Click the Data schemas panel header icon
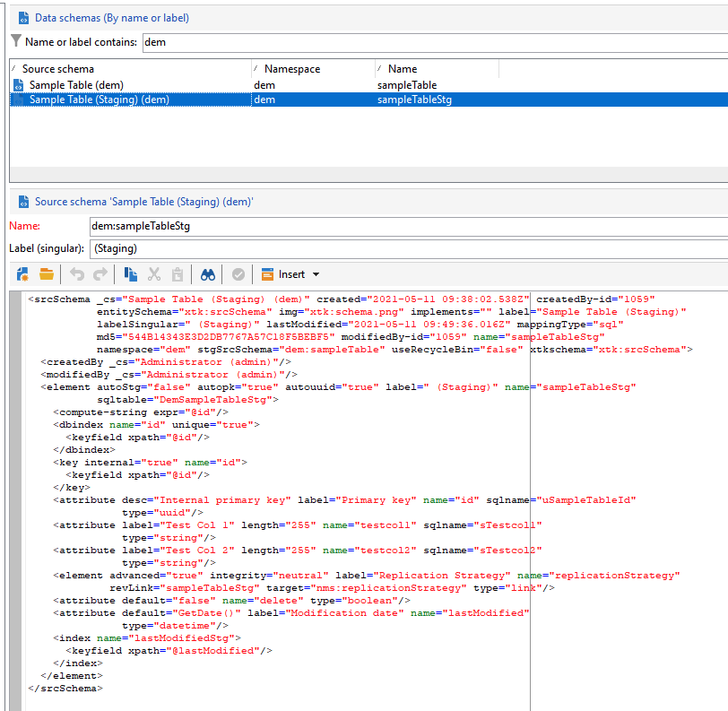The height and width of the screenshot is (711, 728). click(x=22, y=17)
